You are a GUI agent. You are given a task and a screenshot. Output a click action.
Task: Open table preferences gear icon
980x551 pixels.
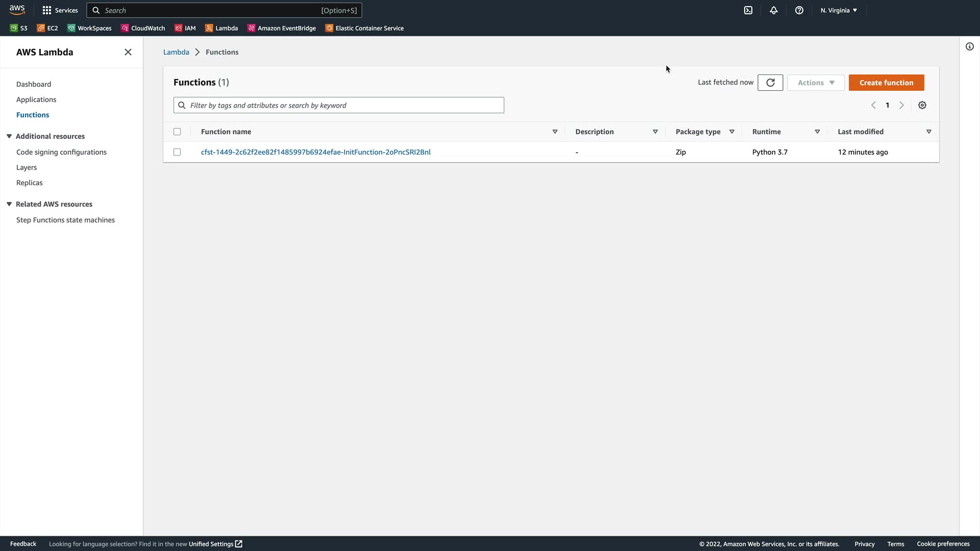pos(922,105)
